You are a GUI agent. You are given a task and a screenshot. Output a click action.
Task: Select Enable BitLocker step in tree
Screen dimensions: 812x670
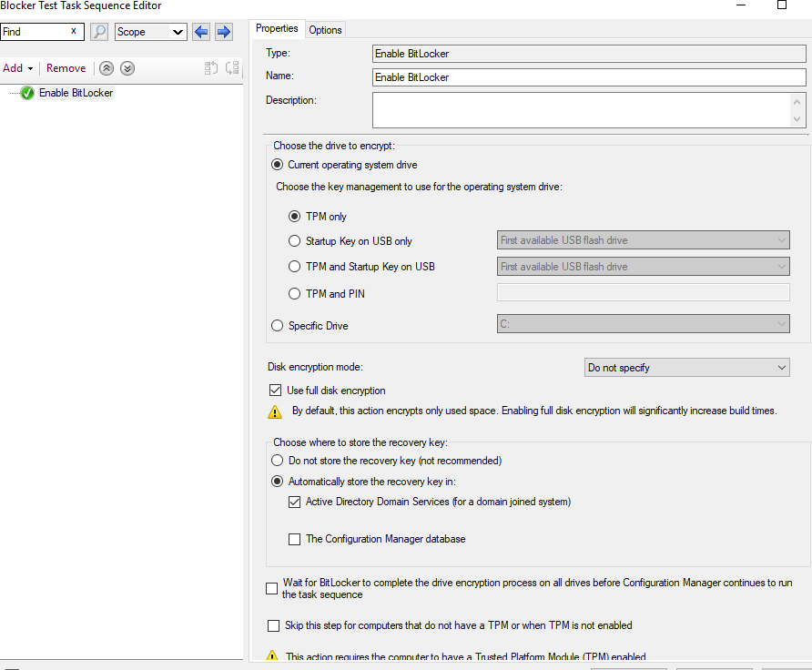pos(76,93)
